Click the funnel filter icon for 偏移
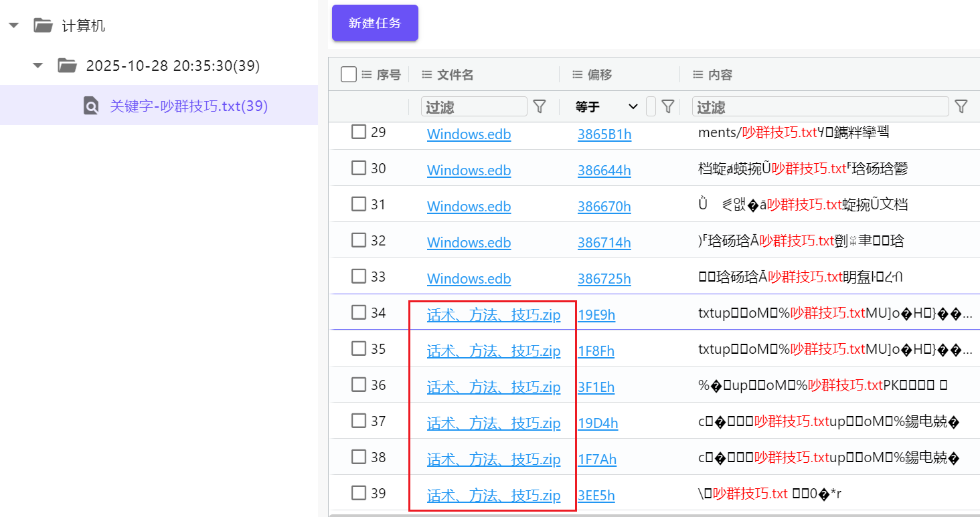This screenshot has width=980, height=517. [667, 106]
